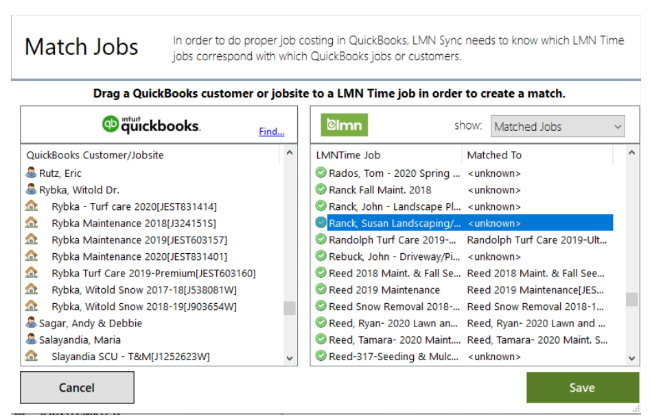Click the QuickBooks list scroll up arrow
654x418 pixels.
pos(290,153)
